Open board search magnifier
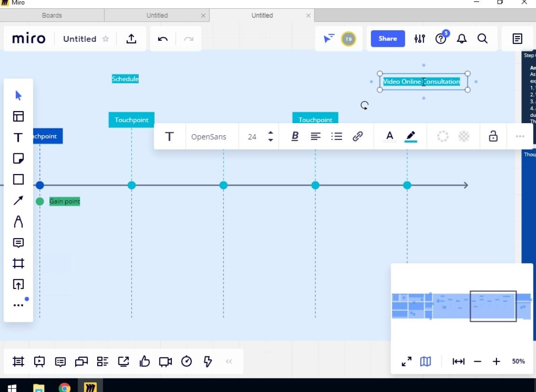This screenshot has width=536, height=392. pyautogui.click(x=483, y=38)
